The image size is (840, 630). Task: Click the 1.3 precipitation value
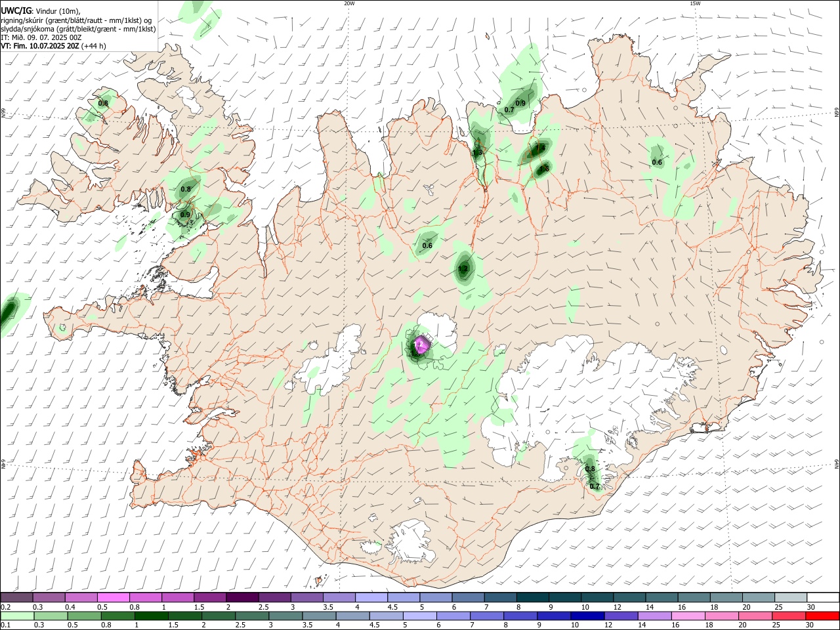478,152
